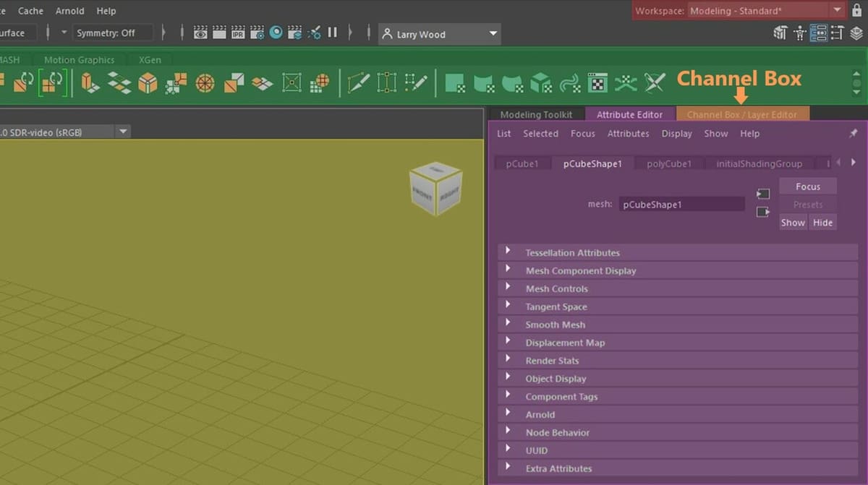Click the Bridge tool shelf icon
The width and height of the screenshot is (868, 485).
pos(119,83)
